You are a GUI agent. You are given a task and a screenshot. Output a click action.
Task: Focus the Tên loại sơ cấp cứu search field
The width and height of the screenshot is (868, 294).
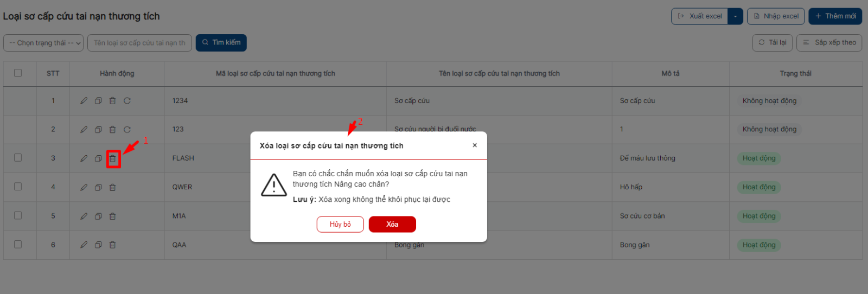[139, 43]
